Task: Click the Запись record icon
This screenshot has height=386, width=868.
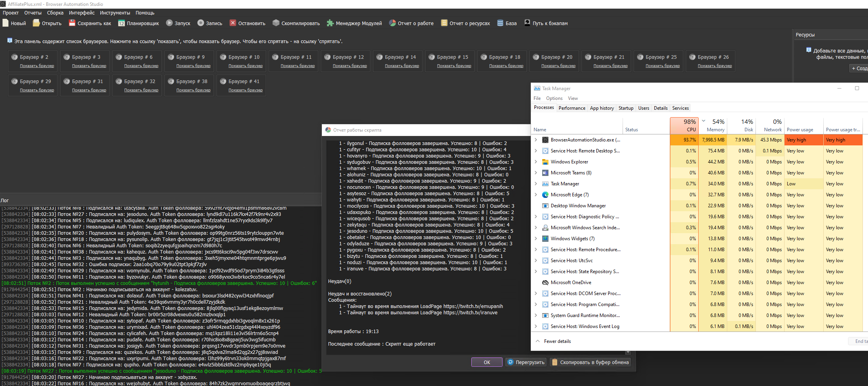Action: coord(201,23)
